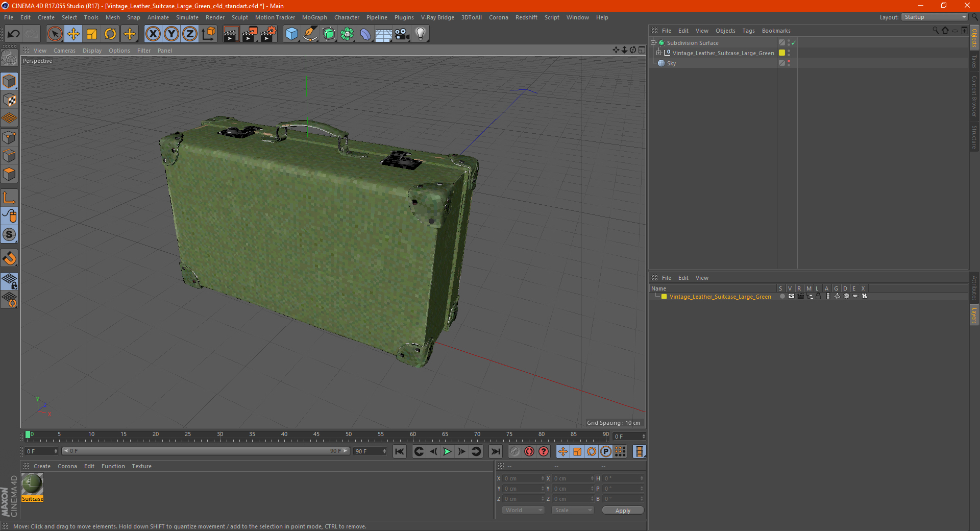Screen dimensions: 980x531
Task: Select the Rotate tool
Action: click(x=110, y=34)
